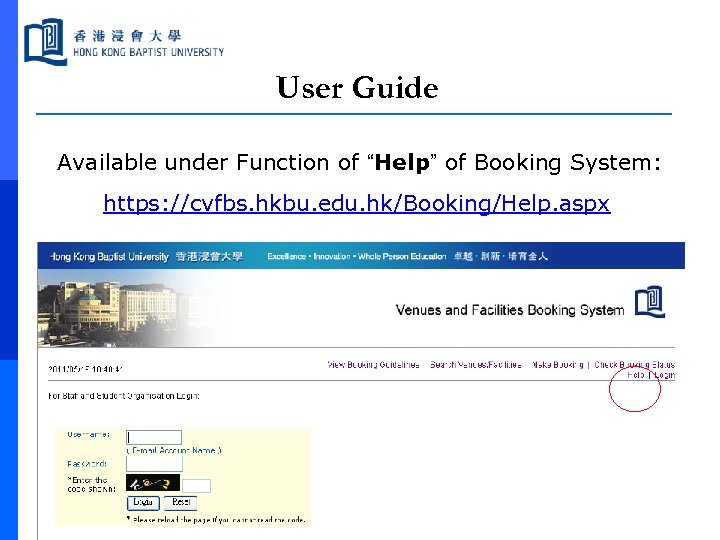This screenshot has height=540, width=720.
Task: Click the '( Email Account Name )' hint text
Action: [174, 450]
